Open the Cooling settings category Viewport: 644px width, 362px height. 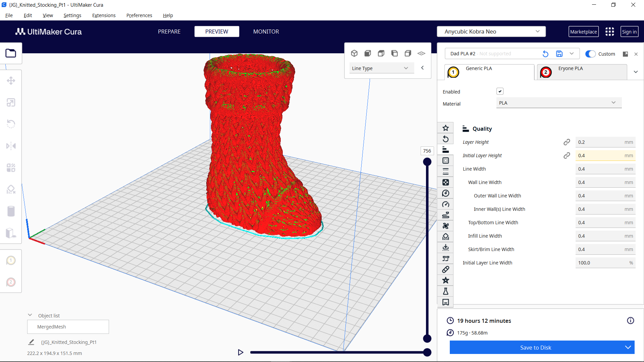coord(445,226)
